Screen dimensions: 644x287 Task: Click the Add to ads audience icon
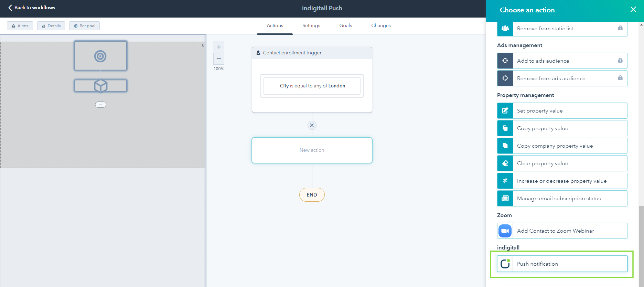[x=505, y=61]
